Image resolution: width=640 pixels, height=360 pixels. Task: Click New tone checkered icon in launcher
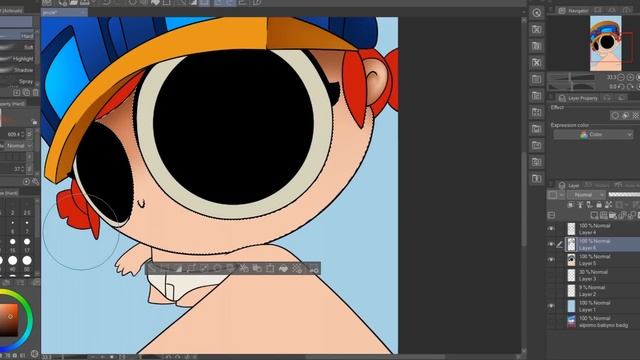297,269
